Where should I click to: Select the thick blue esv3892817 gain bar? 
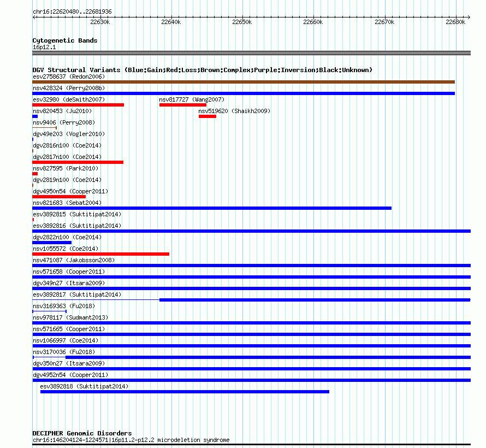pos(315,300)
